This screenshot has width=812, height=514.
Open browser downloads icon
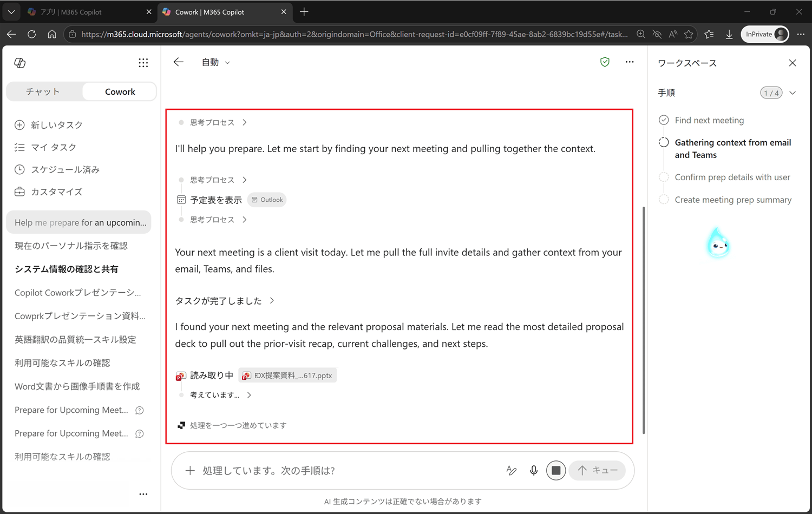729,34
